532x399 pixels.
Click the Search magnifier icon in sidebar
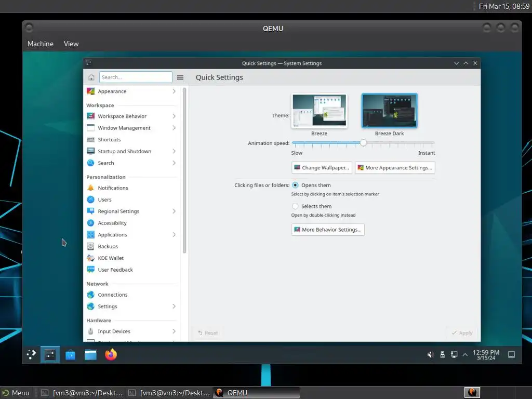90,163
